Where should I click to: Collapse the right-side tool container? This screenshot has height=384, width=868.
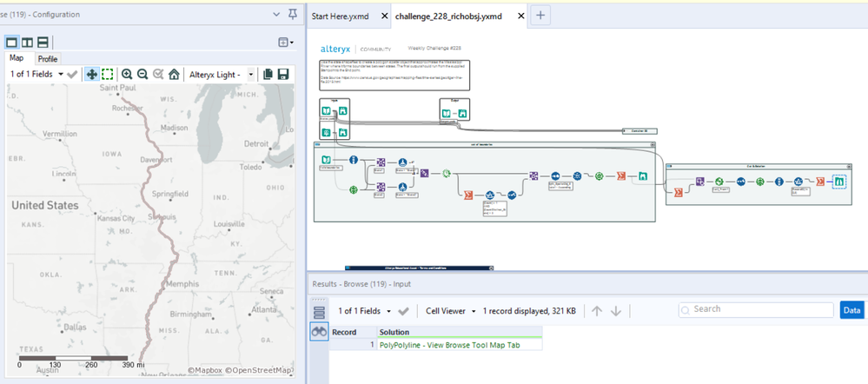(849, 166)
